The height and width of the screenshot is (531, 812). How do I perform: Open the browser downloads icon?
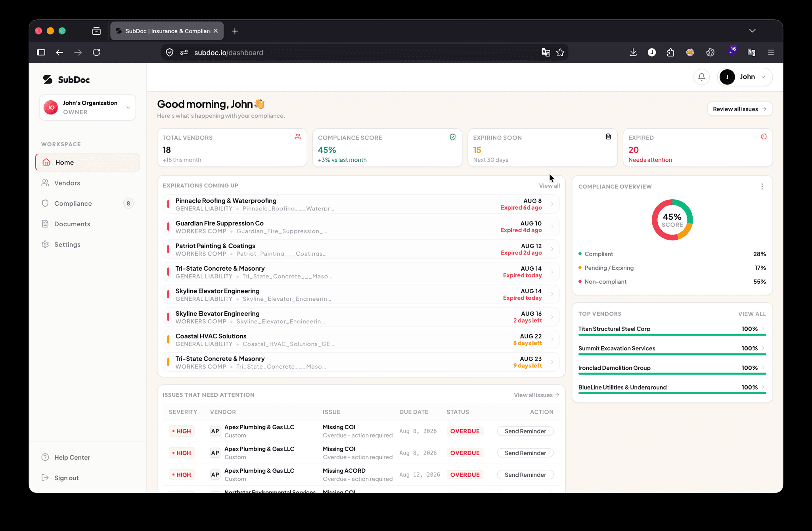click(x=633, y=52)
